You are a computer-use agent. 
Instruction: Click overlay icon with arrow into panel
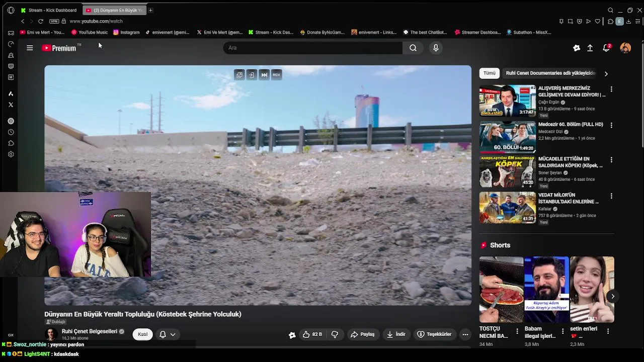252,75
